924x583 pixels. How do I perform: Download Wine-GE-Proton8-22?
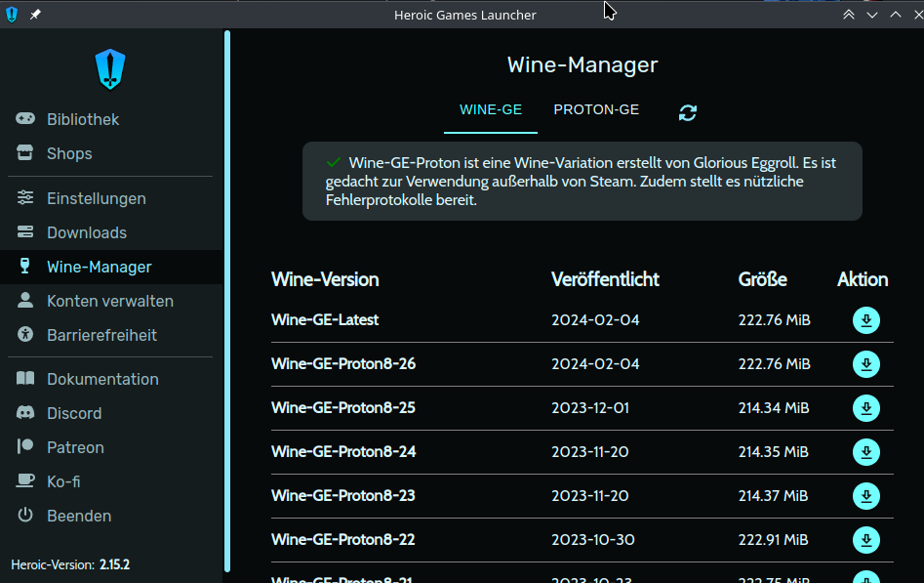[x=865, y=540]
